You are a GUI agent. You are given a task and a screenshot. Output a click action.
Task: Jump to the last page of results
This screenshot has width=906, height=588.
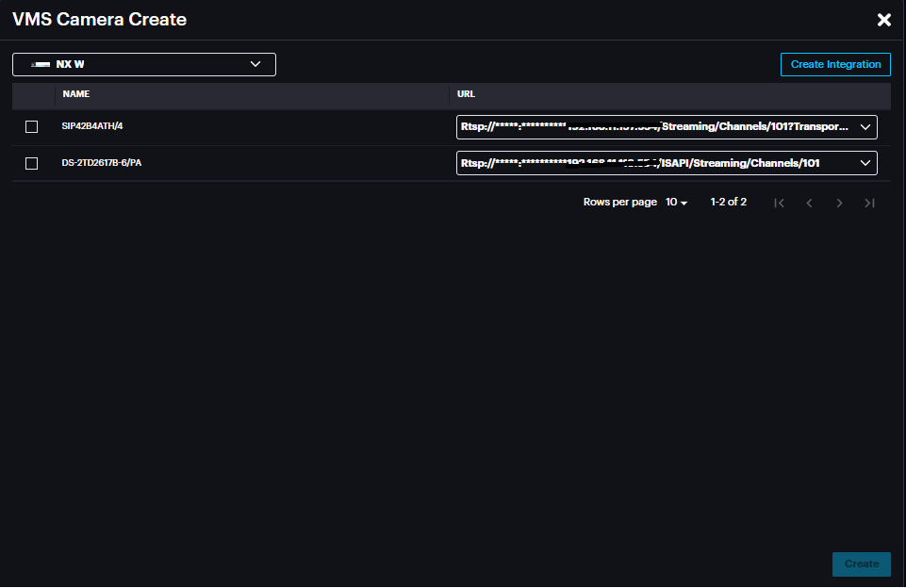(869, 203)
